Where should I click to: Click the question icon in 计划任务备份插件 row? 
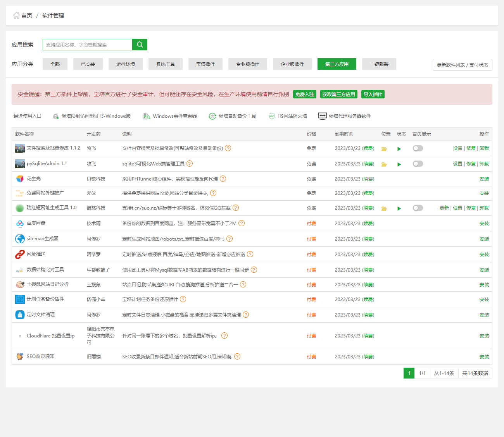183,299
